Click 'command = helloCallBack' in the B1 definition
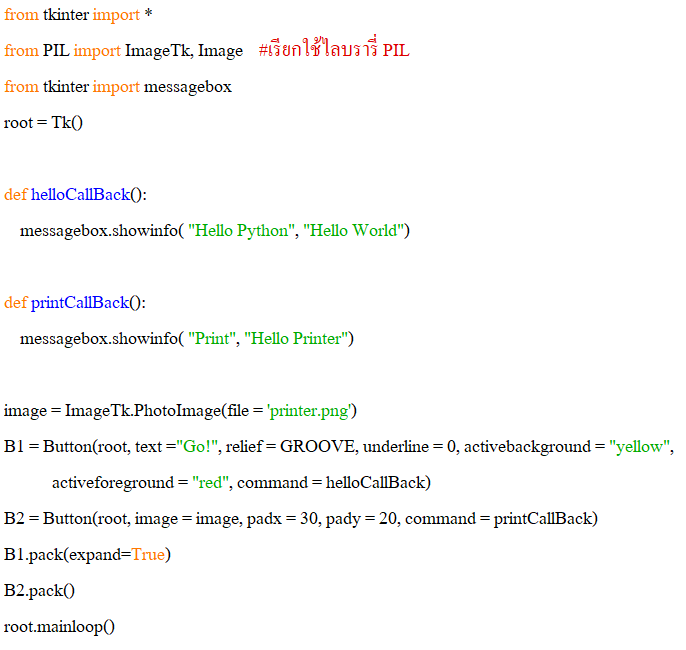 pos(331,483)
